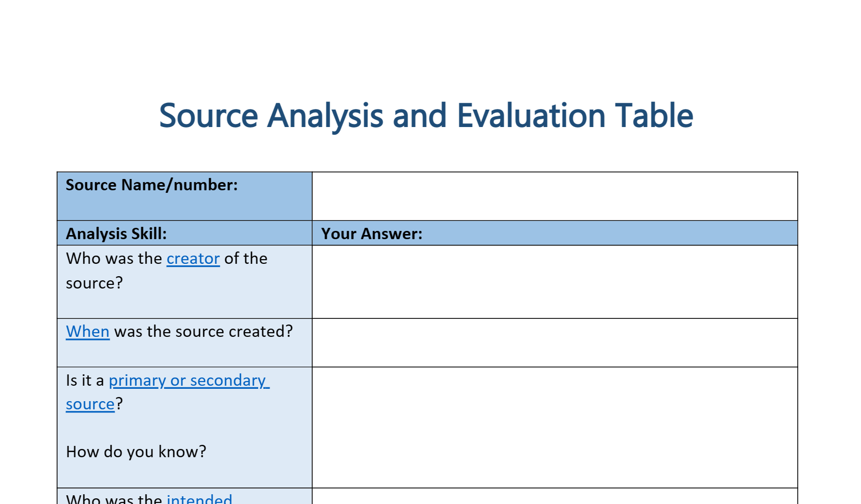Click the word "Analysis" in the document title
The width and height of the screenshot is (861, 504).
pos(325,115)
